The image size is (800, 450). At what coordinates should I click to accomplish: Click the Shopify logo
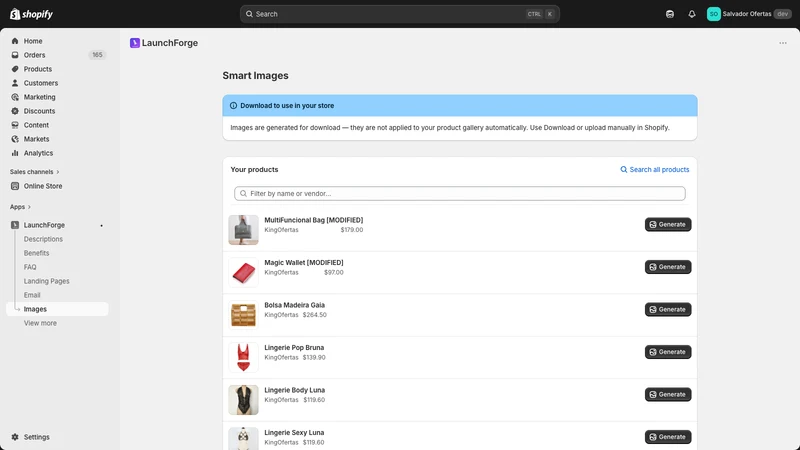point(31,14)
